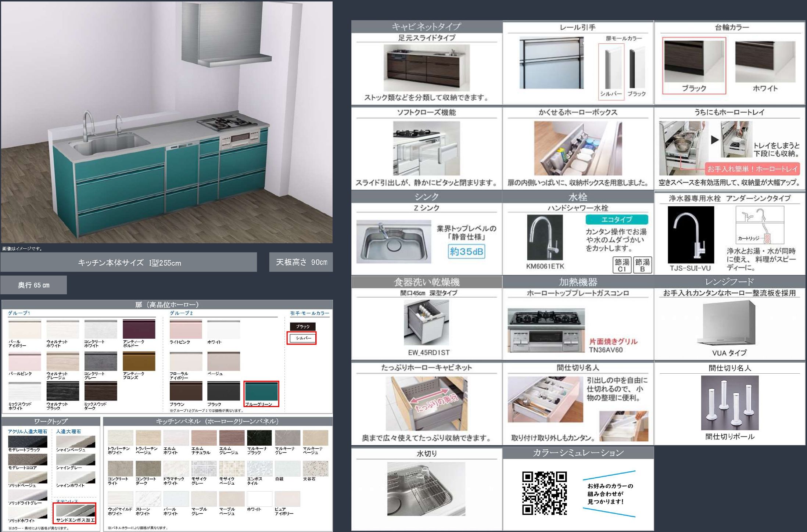Click the 扉(高品位ホーロー) section header
Image resolution: width=807 pixels, height=532 pixels.
tap(167, 305)
